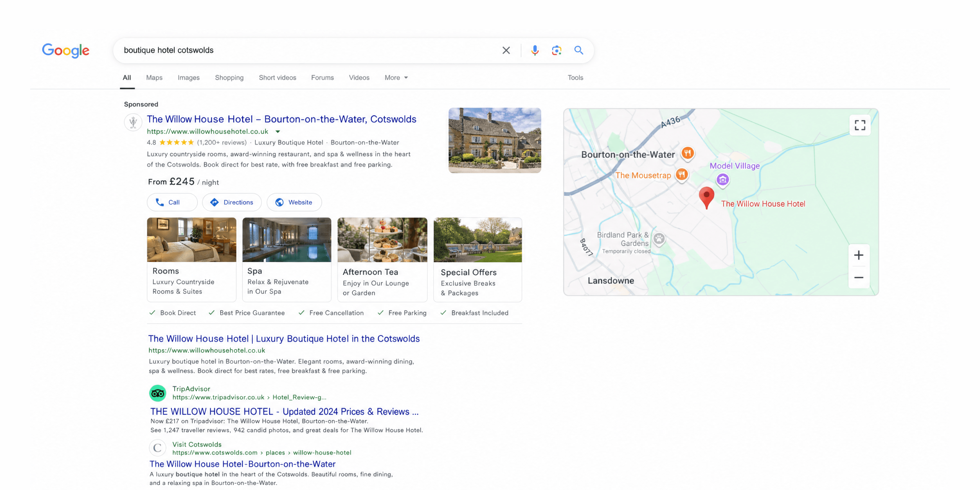Click the TripAdvisor owl logo icon
Screen dimensions: 980x490
157,393
